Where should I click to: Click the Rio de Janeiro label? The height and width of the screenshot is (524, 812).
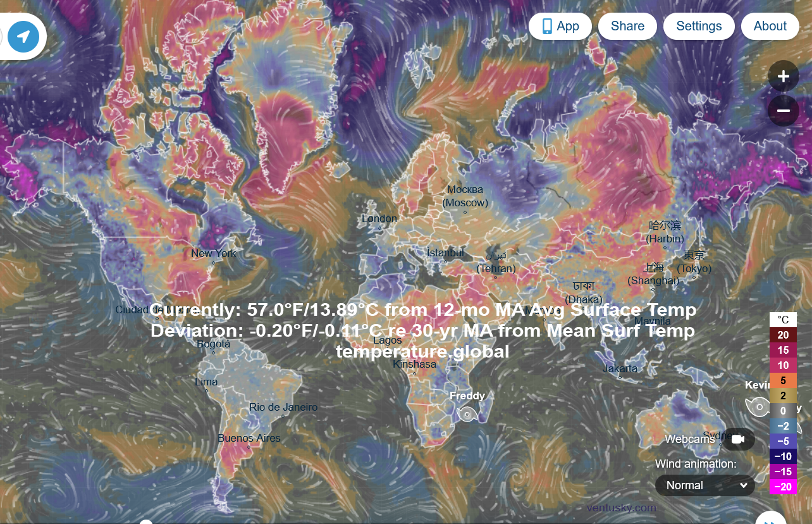(x=283, y=408)
